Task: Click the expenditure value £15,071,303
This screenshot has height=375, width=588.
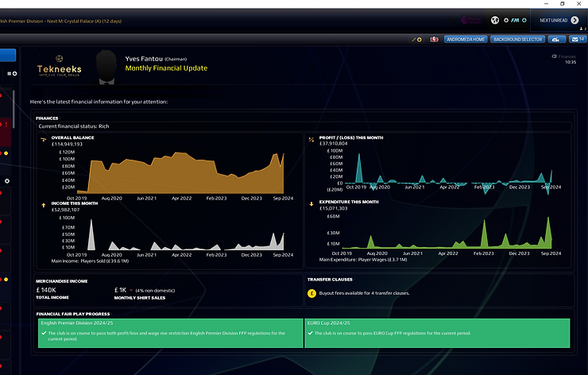Action: (334, 208)
